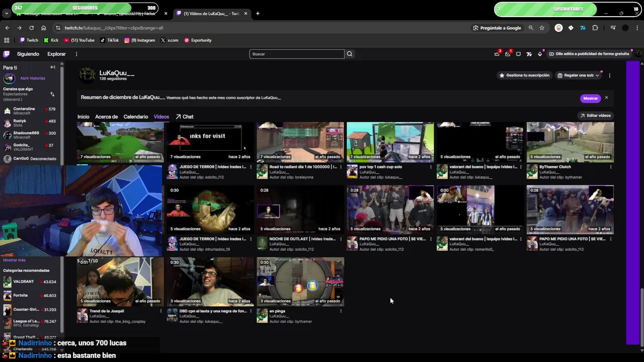The width and height of the screenshot is (644, 362).
Task: Play 'NOCHE DE OUTLAST' clip thumbnail
Action: click(x=300, y=210)
